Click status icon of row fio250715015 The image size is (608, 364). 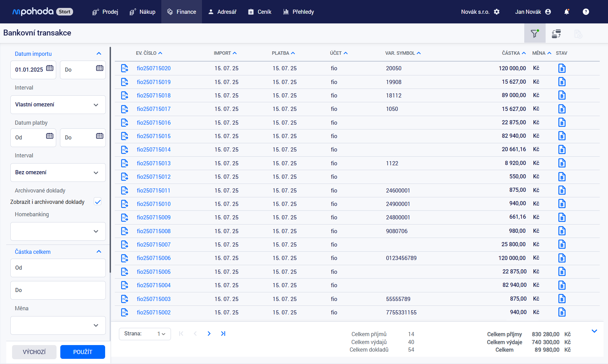point(562,136)
